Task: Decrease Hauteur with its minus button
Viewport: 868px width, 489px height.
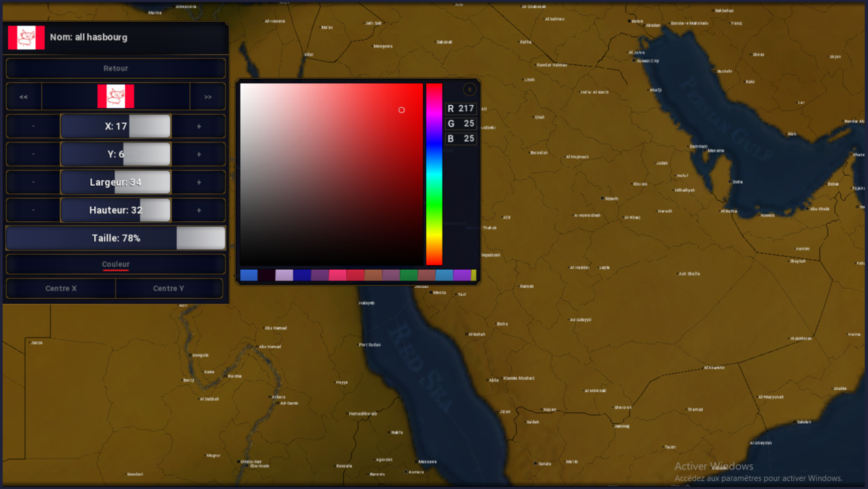Action: 33,211
